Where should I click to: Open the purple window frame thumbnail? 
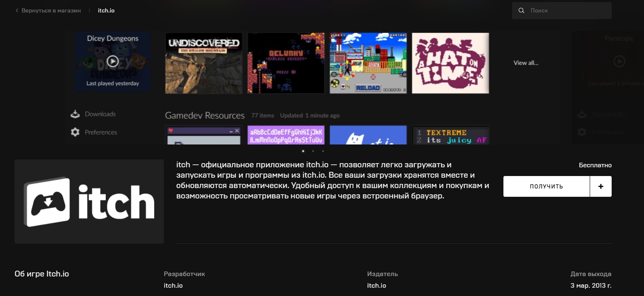204,135
